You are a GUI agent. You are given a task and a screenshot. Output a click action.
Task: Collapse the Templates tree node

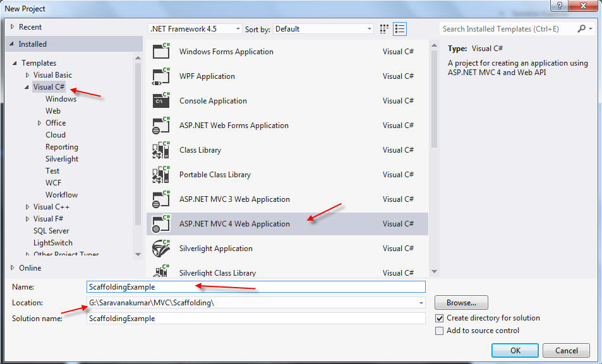pyautogui.click(x=15, y=63)
